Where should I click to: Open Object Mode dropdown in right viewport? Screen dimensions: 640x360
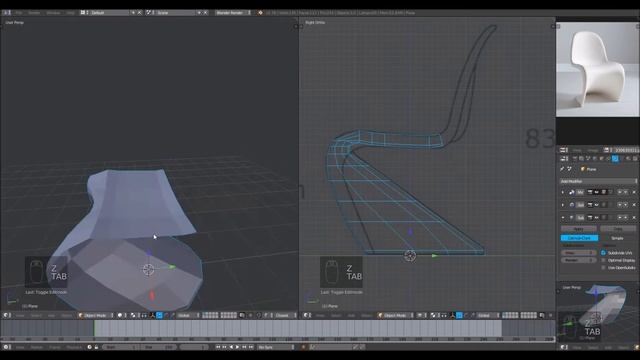(396, 315)
